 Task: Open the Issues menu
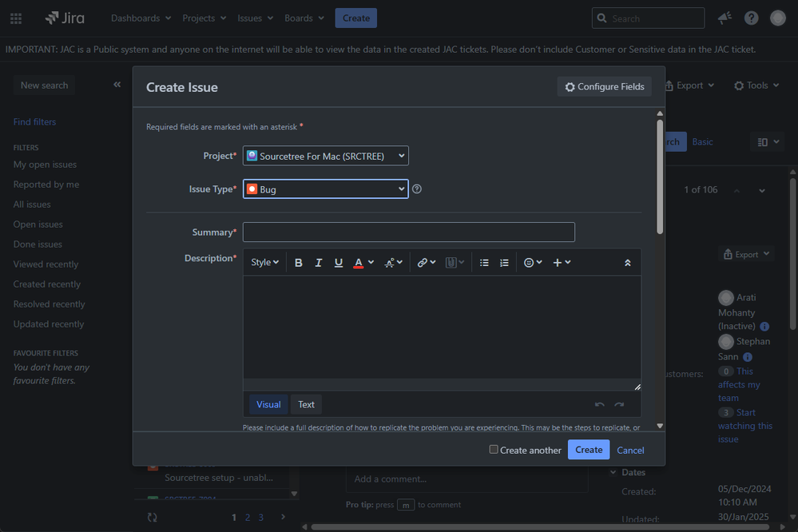[x=256, y=18]
